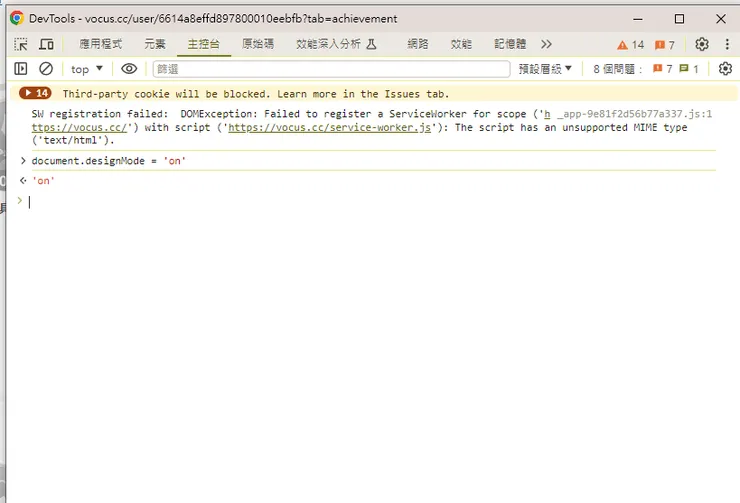
Task: Open the 記憶體 tab
Action: (510, 44)
